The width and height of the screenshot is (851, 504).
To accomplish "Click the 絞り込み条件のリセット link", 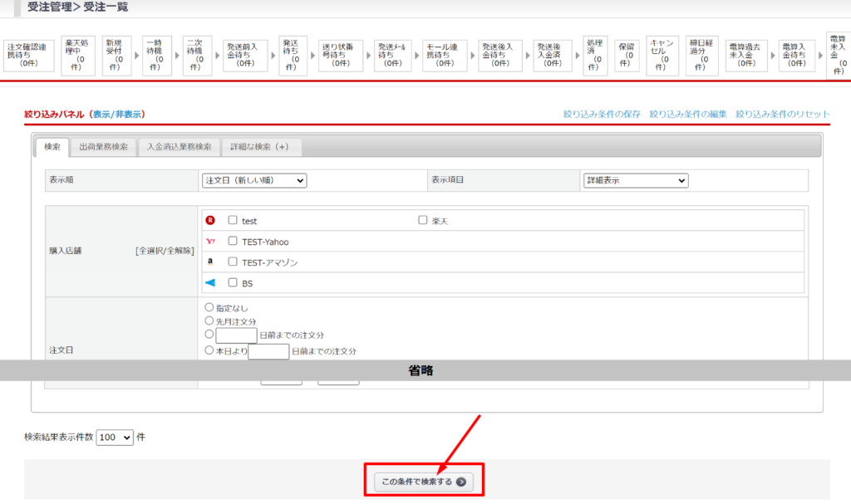I will pos(782,114).
